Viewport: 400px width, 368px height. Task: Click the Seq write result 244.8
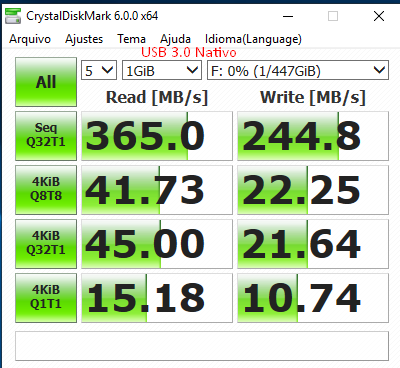tap(313, 136)
